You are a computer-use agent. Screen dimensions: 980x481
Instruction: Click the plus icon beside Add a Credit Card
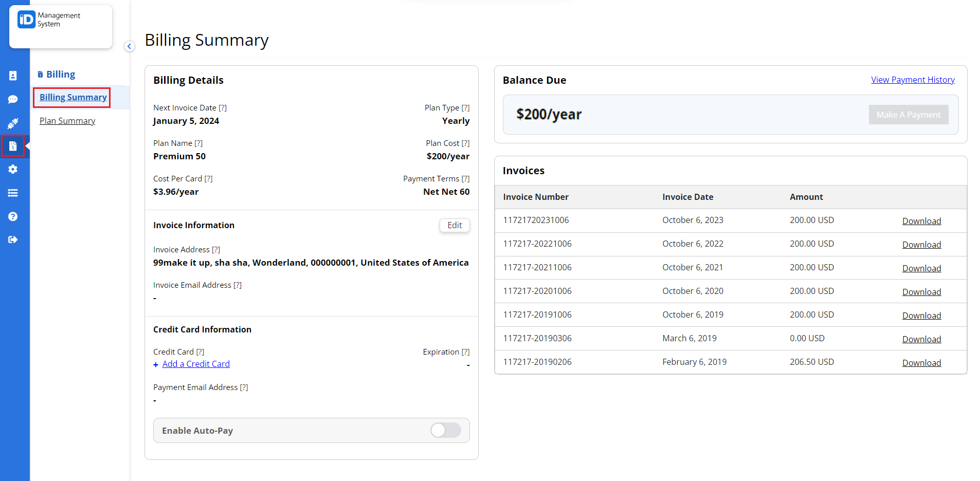coord(156,364)
